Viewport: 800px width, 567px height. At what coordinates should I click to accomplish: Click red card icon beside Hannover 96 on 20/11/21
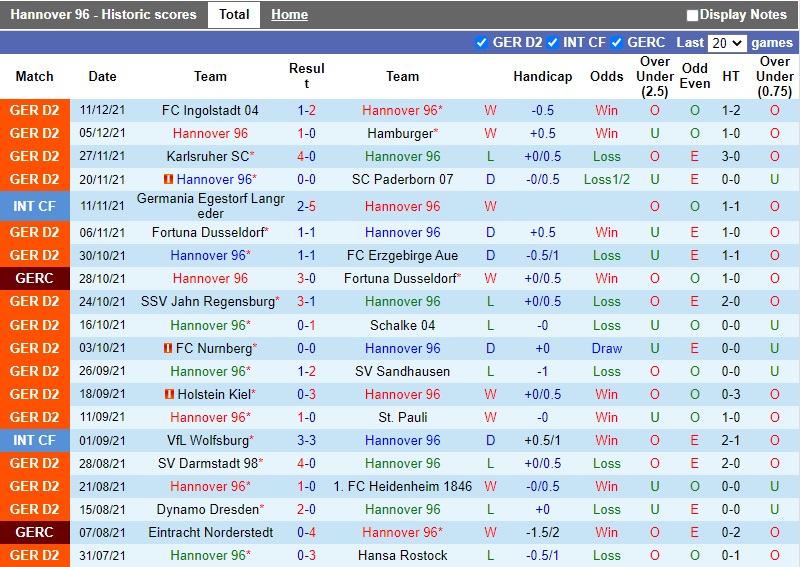click(x=168, y=180)
